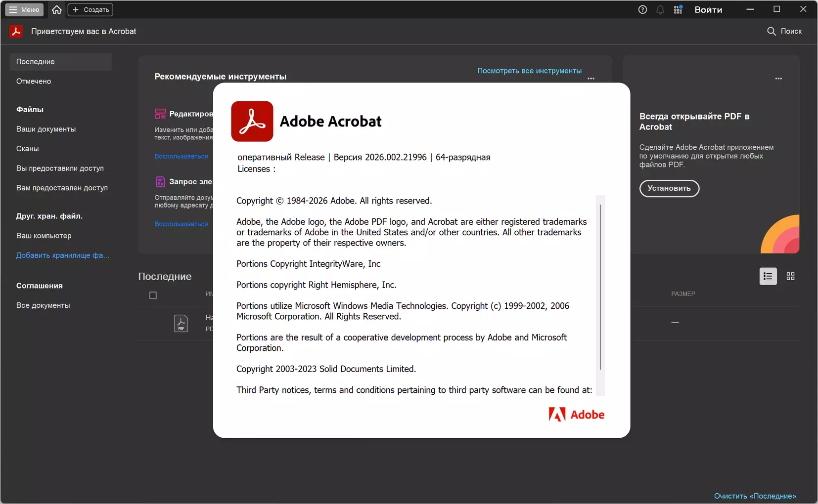Click the Создать plus button
Image resolution: width=818 pixels, height=504 pixels.
click(91, 9)
